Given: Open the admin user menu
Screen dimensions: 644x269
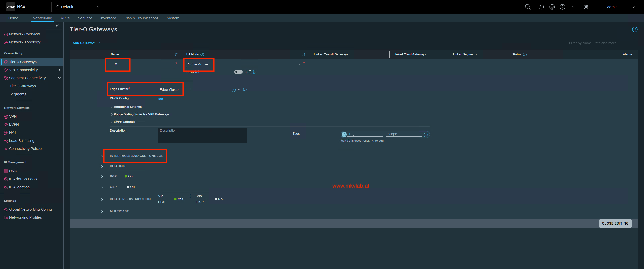Looking at the screenshot, I should 621,7.
